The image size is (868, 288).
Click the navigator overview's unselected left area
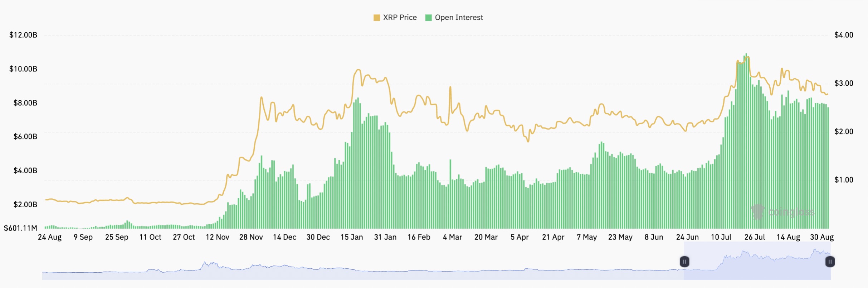358,272
